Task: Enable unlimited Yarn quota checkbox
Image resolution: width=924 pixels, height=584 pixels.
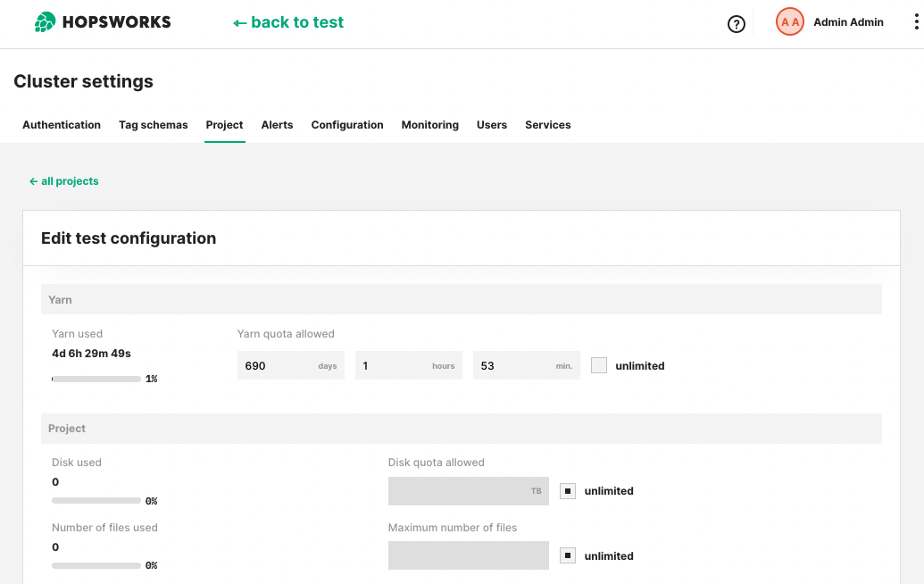Action: (x=599, y=365)
